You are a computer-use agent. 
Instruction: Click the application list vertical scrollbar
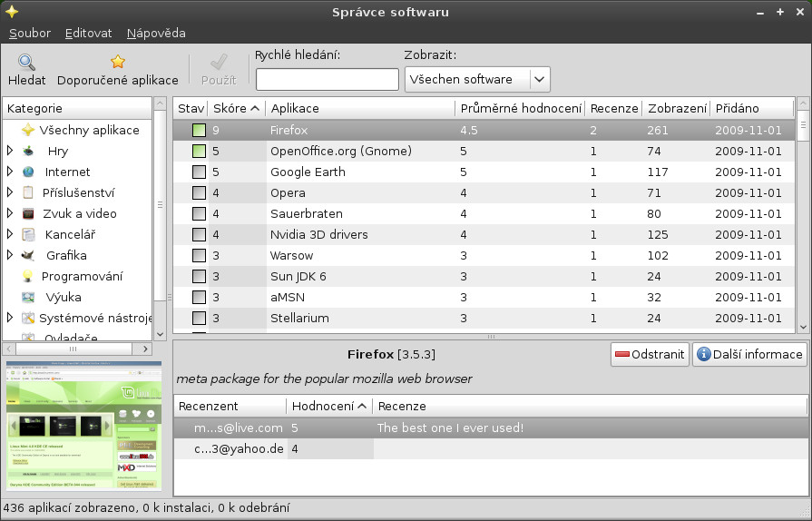coord(803,125)
